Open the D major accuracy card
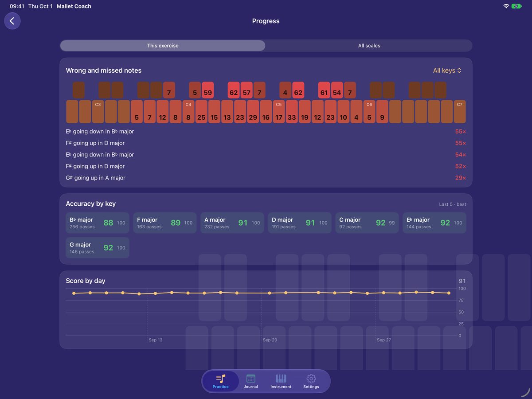 [300, 223]
